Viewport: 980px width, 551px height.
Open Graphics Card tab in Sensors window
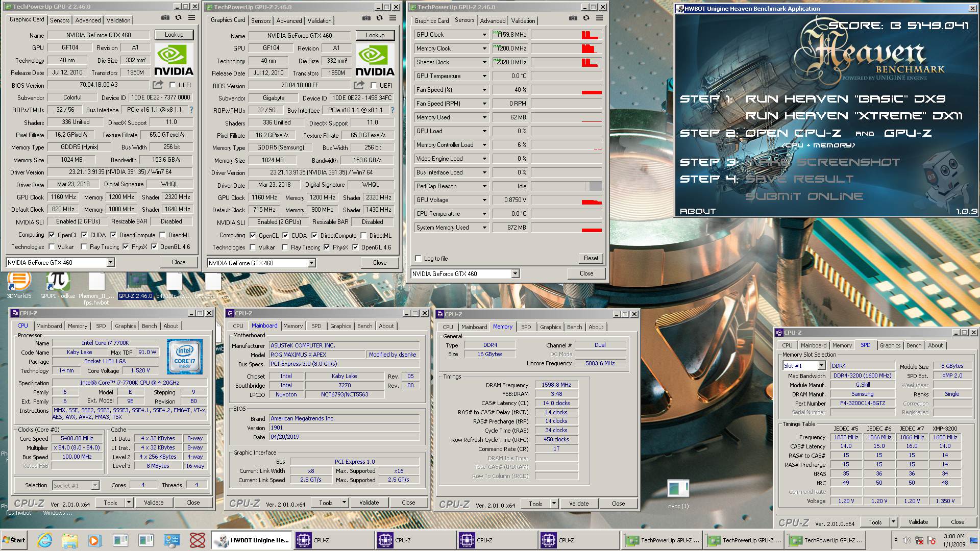coord(431,21)
